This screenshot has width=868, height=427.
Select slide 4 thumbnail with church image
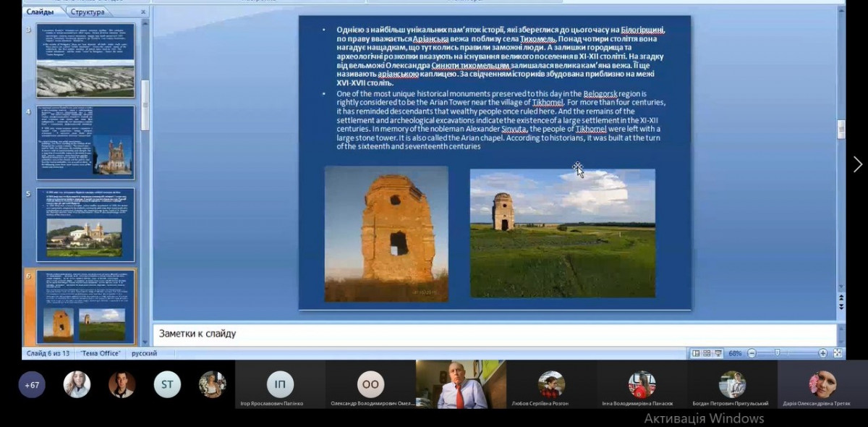coord(85,142)
